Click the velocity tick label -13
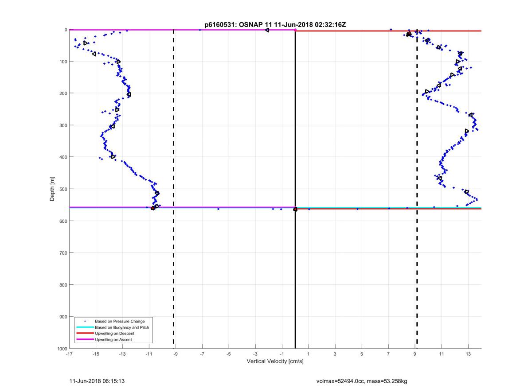 tap(122, 354)
